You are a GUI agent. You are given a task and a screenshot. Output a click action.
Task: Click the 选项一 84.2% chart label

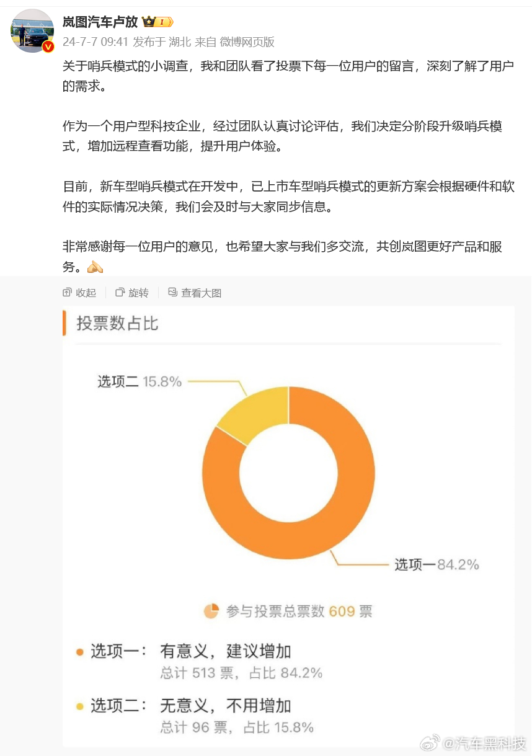437,564
